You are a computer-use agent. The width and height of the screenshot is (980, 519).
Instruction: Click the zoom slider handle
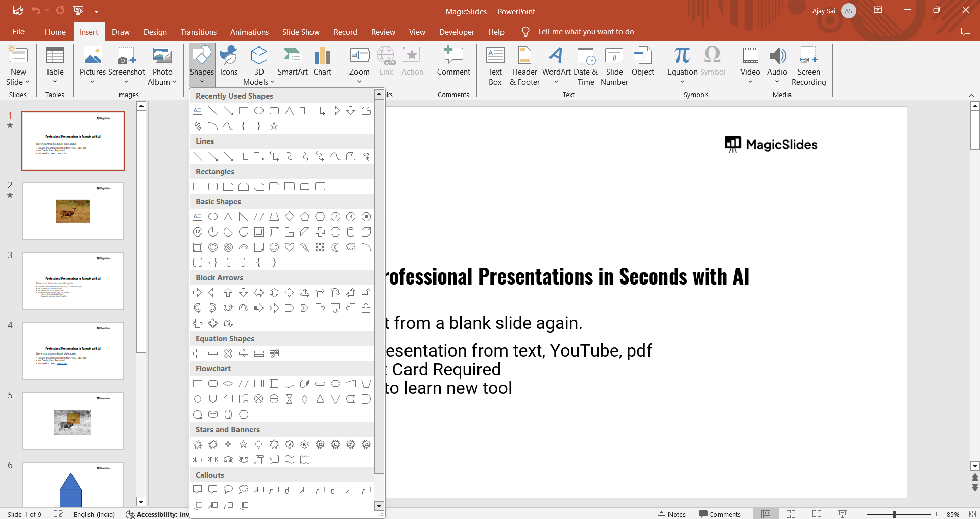click(x=894, y=514)
